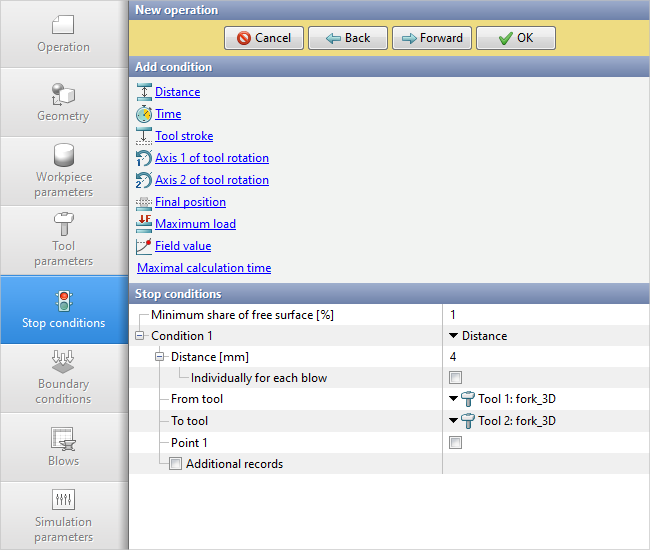Toggle the Point 1 checkbox
The height and width of the screenshot is (550, 650).
[x=456, y=442]
